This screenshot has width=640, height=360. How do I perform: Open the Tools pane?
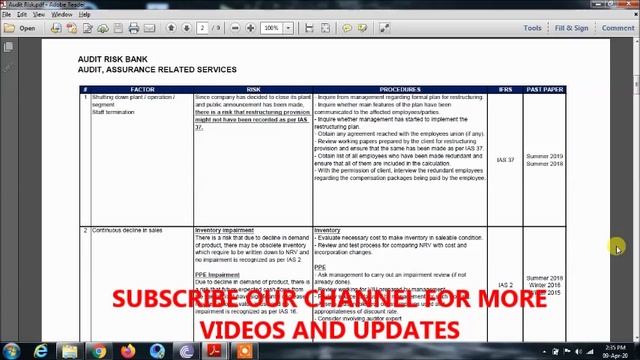532,28
